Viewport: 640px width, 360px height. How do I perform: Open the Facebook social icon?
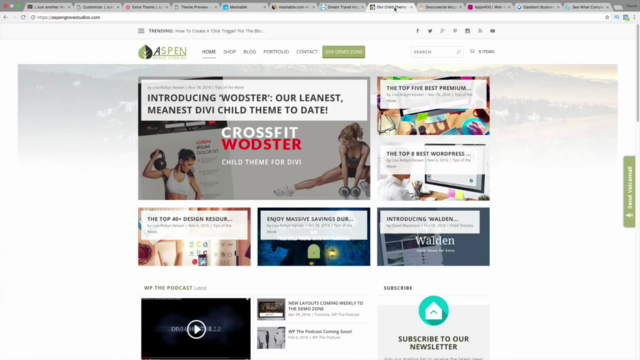(418, 31)
